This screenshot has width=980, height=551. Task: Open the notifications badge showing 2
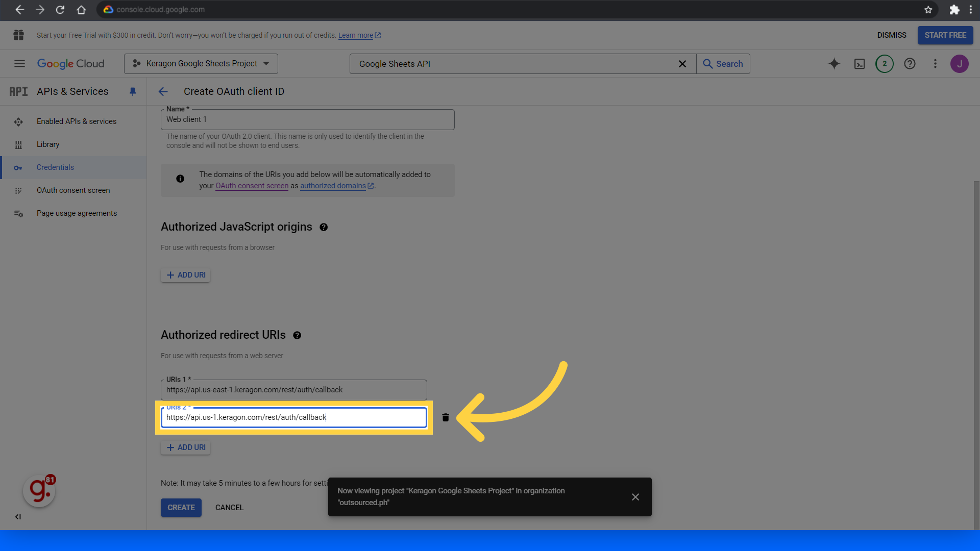click(x=885, y=64)
